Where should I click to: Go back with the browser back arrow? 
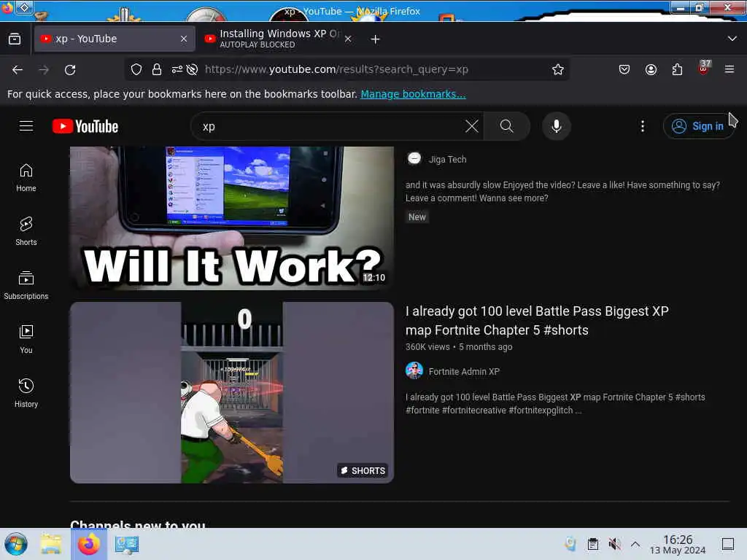[18, 69]
